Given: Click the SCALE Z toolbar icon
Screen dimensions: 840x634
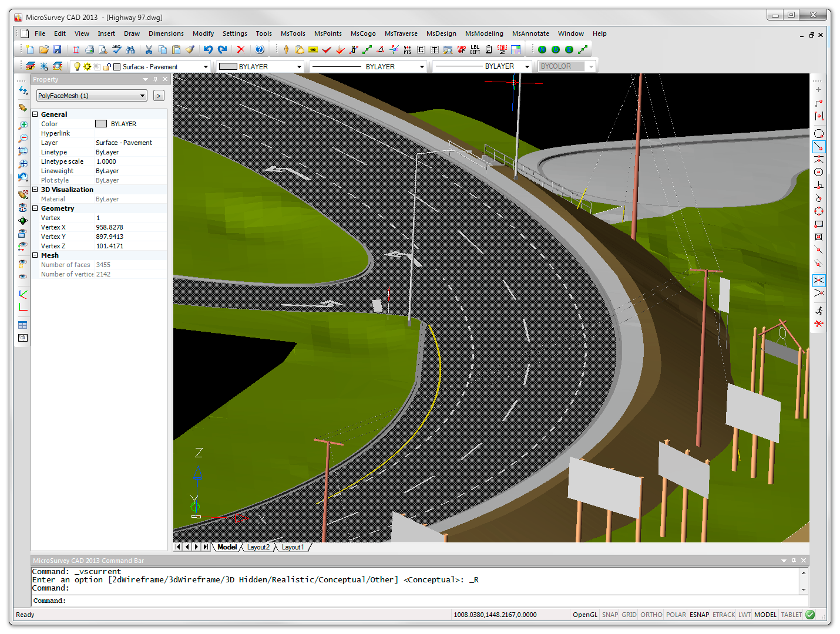Looking at the screenshot, I should click(502, 50).
